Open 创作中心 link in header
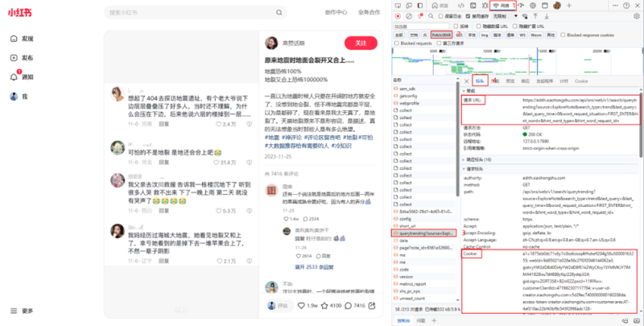 pyautogui.click(x=336, y=12)
